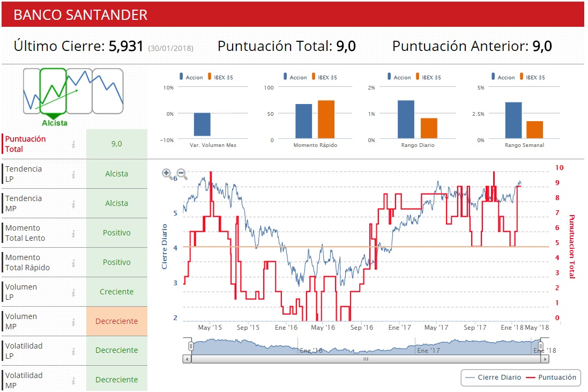Image resolution: width=588 pixels, height=392 pixels.
Task: Open info icon for Volumen LP
Action: coord(73,292)
